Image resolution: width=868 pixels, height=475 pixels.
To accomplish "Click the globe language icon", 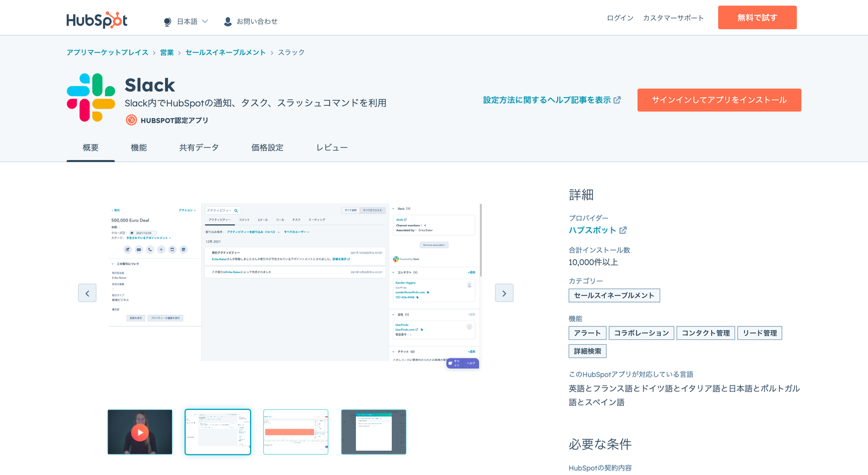I will (167, 22).
